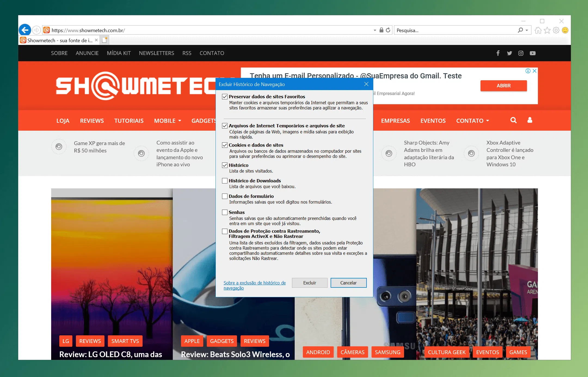
Task: Open the address bar autocomplete dropdown arrow
Action: click(x=375, y=30)
